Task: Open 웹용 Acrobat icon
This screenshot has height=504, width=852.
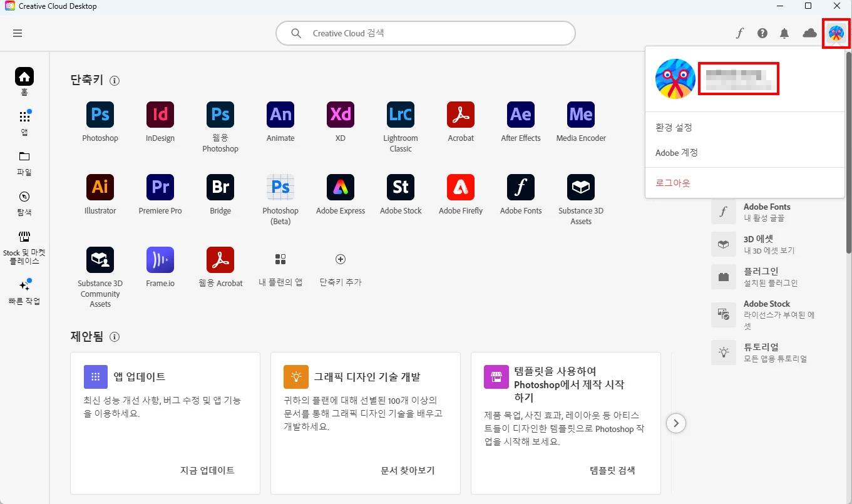Action: pos(220,260)
